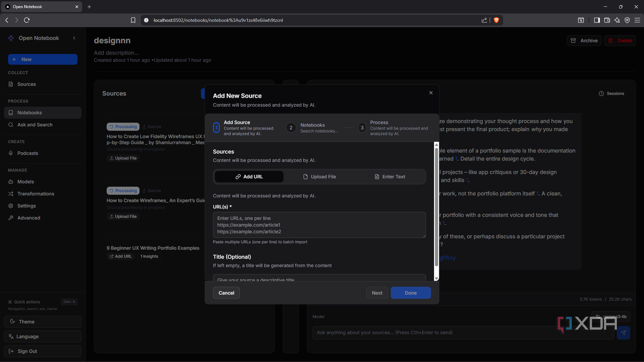The height and width of the screenshot is (362, 644).
Task: Click the Next button in dialog
Action: (377, 293)
